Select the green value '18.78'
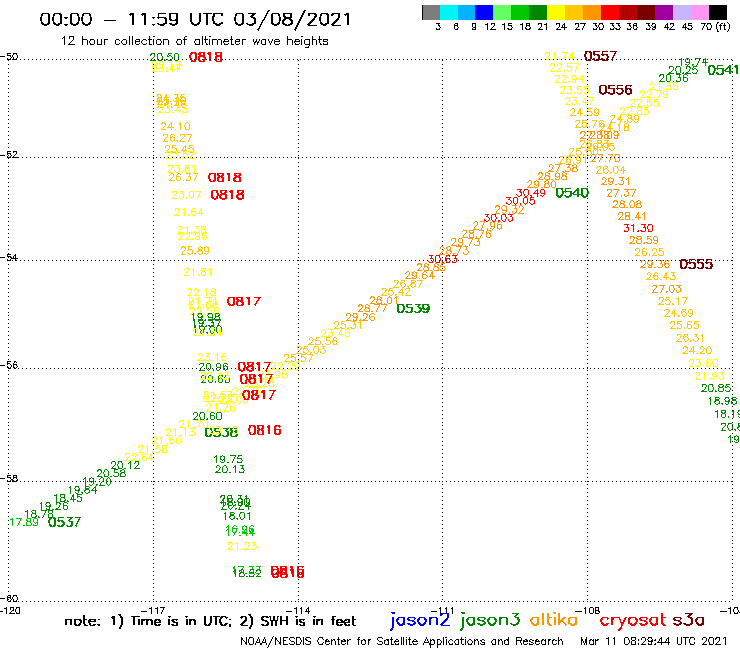Image resolution: width=740 pixels, height=650 pixels. [x=39, y=514]
